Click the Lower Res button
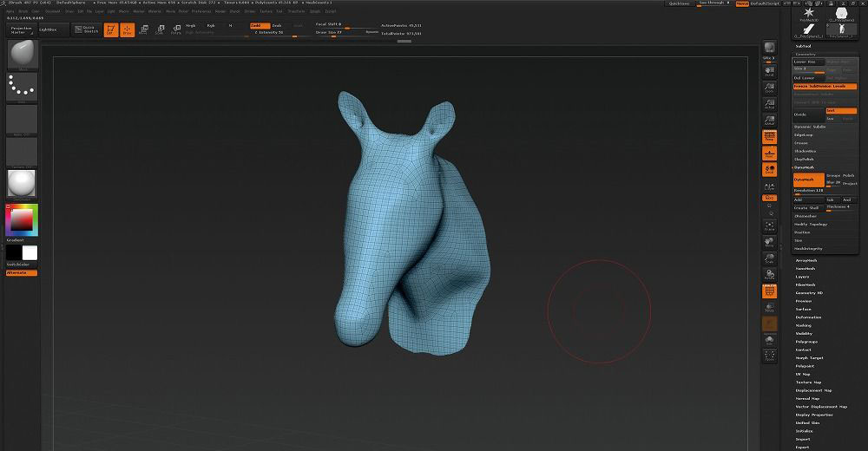The height and width of the screenshot is (451, 868). tap(809, 62)
